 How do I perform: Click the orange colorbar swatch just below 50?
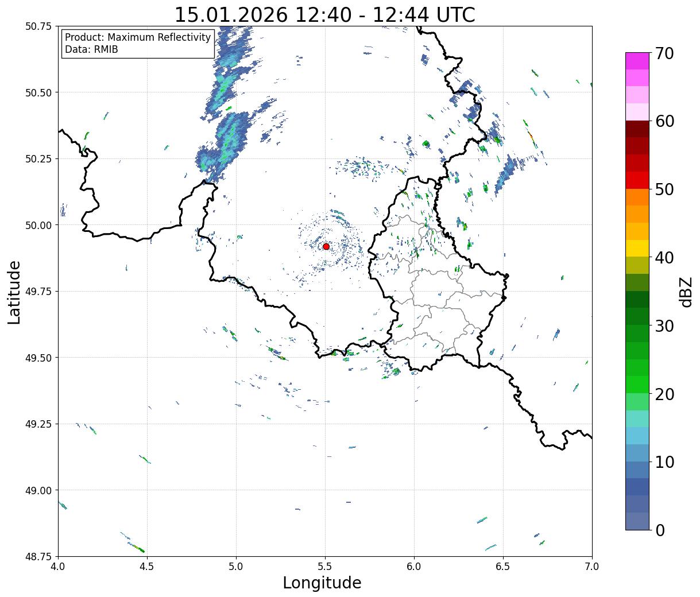coord(637,197)
